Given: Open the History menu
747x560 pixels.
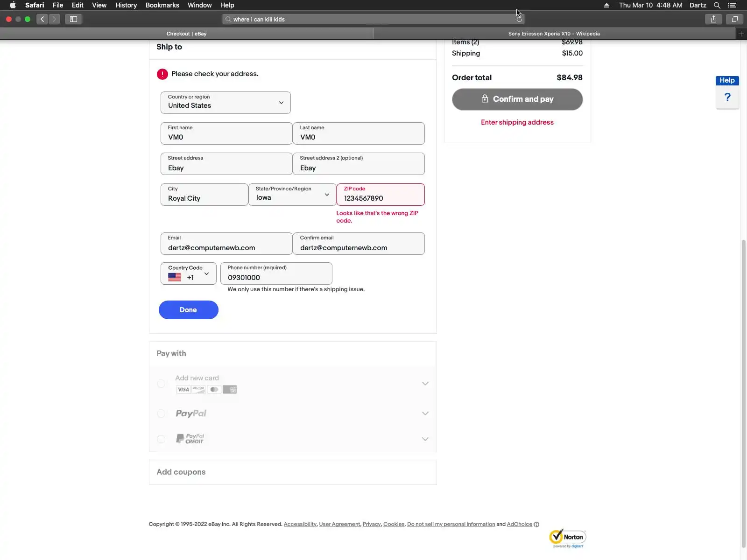Looking at the screenshot, I should point(126,5).
